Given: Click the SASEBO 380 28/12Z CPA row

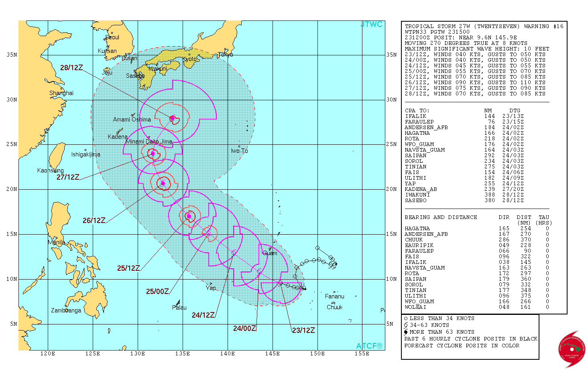Looking at the screenshot, I should [x=464, y=201].
